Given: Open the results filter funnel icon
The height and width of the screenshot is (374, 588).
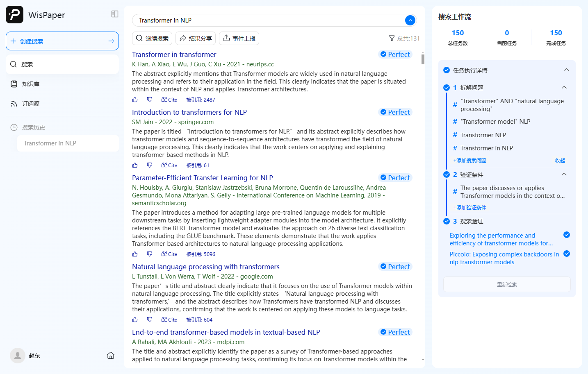Looking at the screenshot, I should pos(392,39).
